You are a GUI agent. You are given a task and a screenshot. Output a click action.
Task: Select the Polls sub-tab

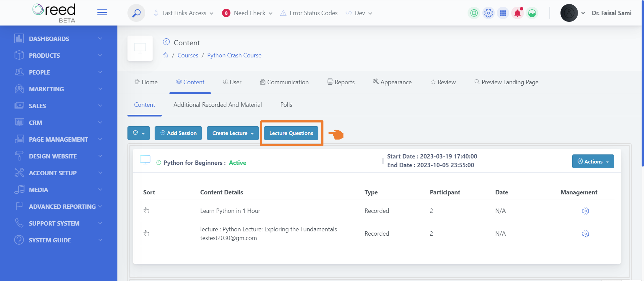click(x=286, y=105)
